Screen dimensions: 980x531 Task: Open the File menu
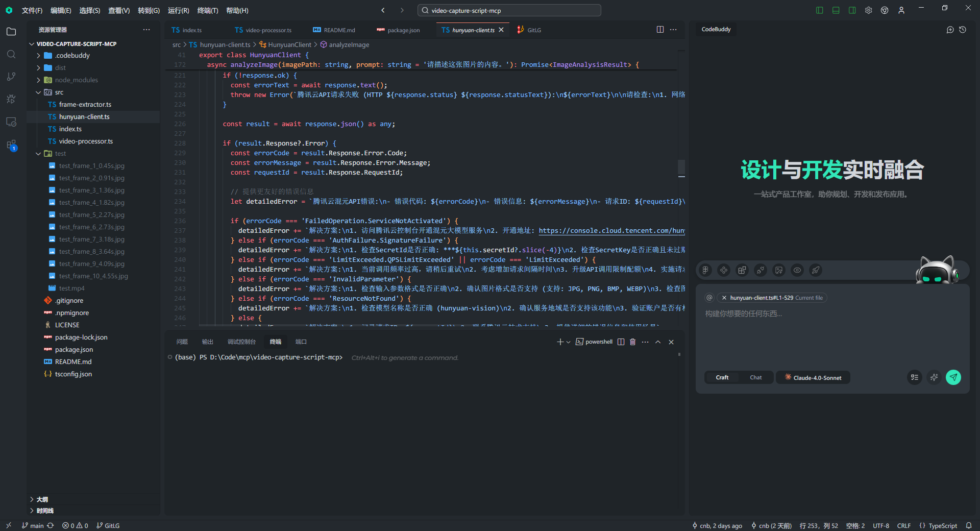pos(32,10)
